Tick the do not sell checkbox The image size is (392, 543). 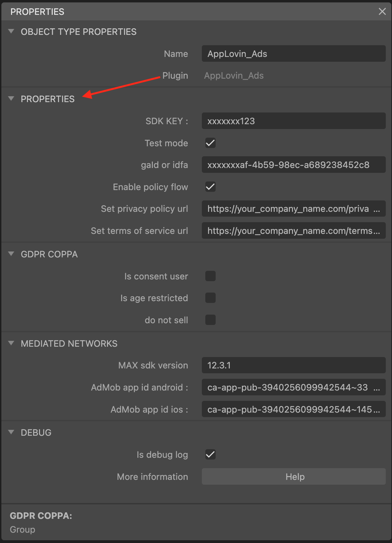tap(210, 320)
